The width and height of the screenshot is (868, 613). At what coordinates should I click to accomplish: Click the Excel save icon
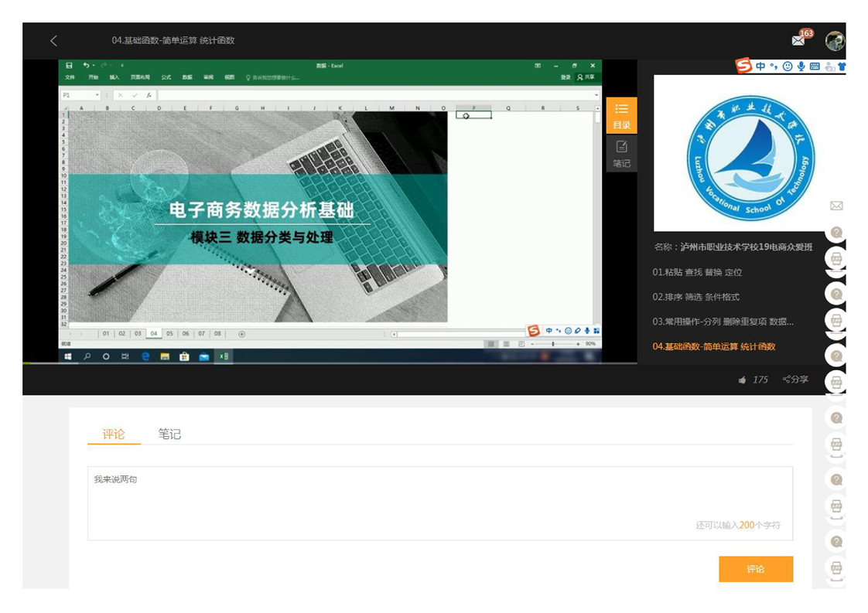click(70, 66)
